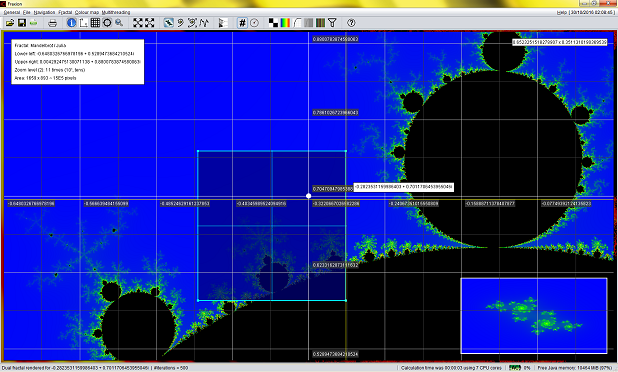This screenshot has width=618, height=372.
Task: Click the Julia set preview thumbnail
Action: [534, 316]
